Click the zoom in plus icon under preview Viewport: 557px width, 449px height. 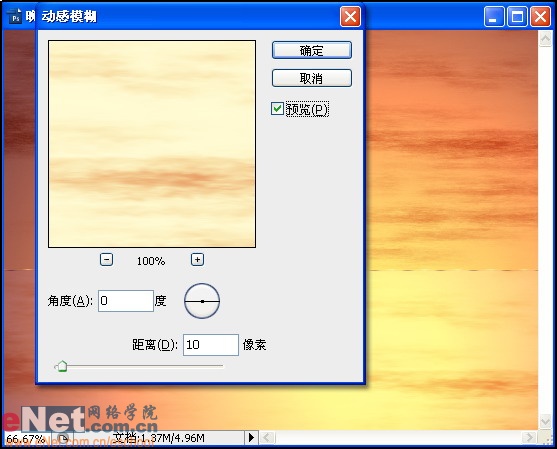coord(198,260)
